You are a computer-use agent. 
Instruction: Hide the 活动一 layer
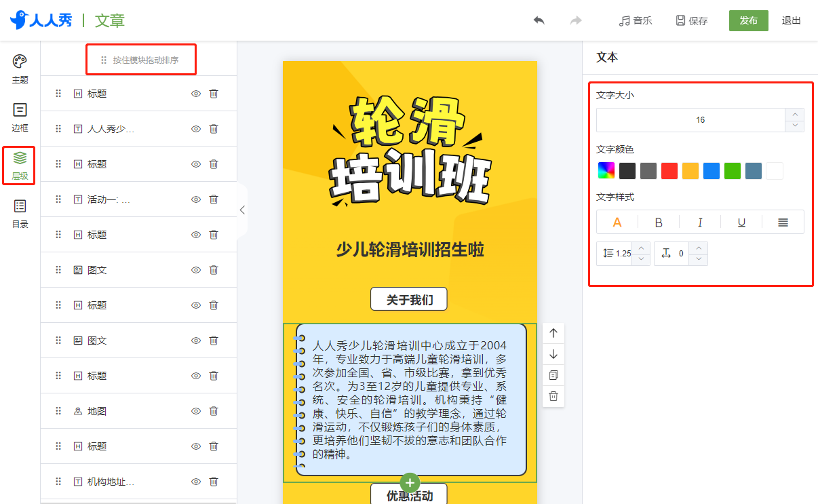coord(196,199)
